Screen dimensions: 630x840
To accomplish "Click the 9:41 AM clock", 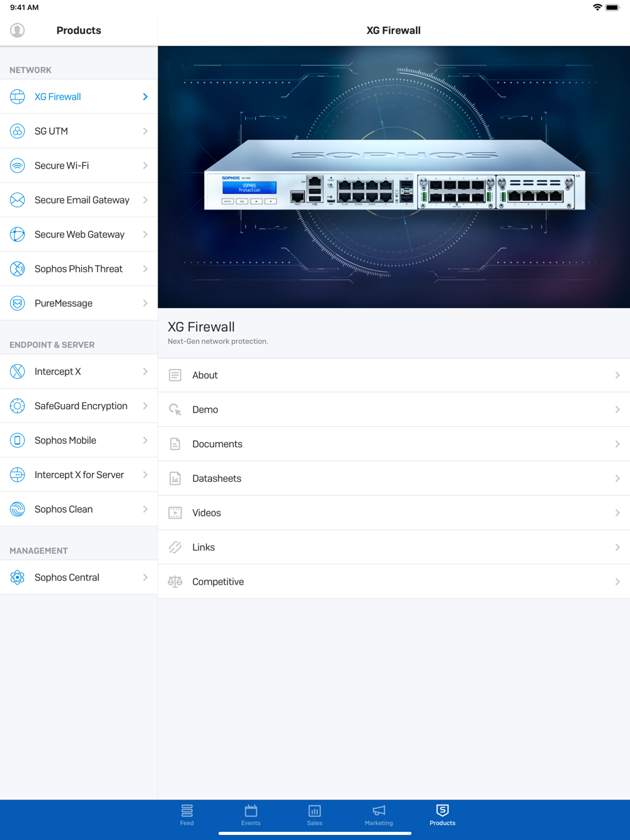I will tap(25, 8).
